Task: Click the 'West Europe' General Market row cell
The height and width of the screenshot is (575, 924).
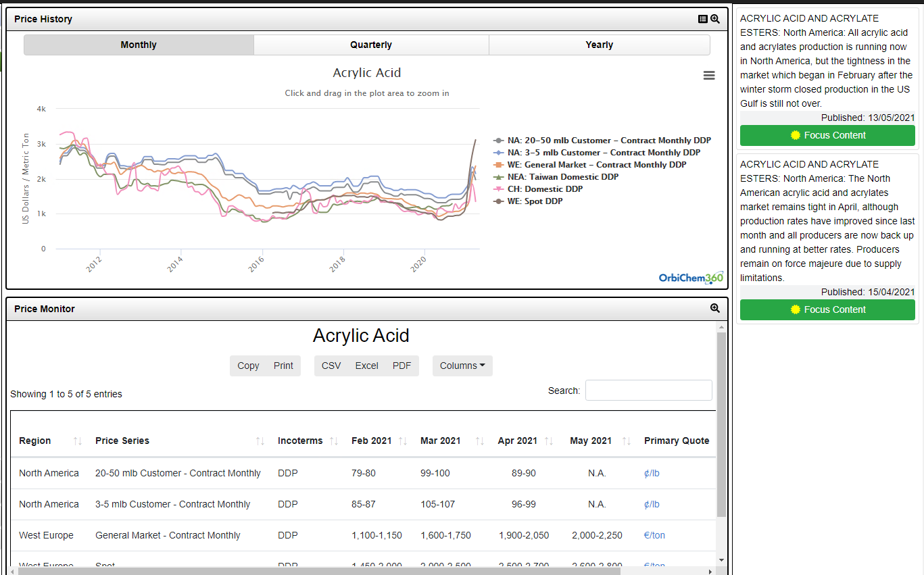Action: (46, 535)
